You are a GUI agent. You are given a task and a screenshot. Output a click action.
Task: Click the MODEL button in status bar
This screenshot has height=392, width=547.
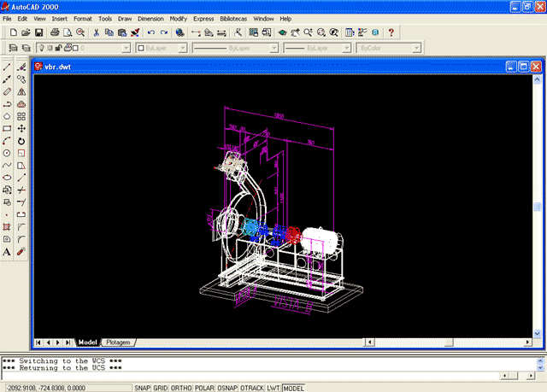(x=294, y=387)
